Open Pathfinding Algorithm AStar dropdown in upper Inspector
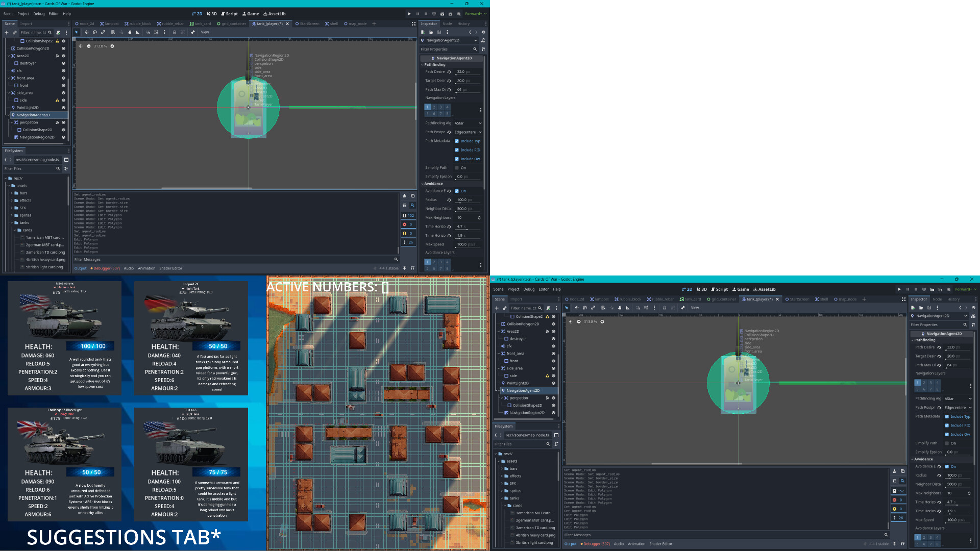The height and width of the screenshot is (551, 980). pyautogui.click(x=468, y=123)
